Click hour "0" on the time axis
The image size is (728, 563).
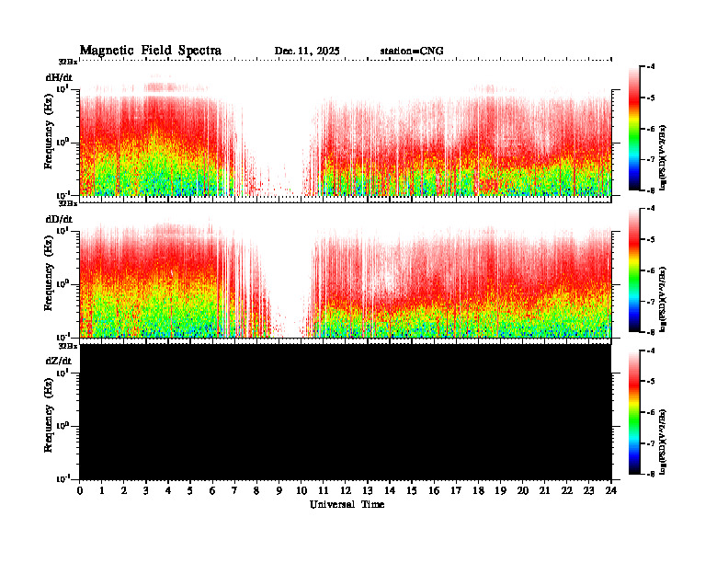(x=80, y=490)
